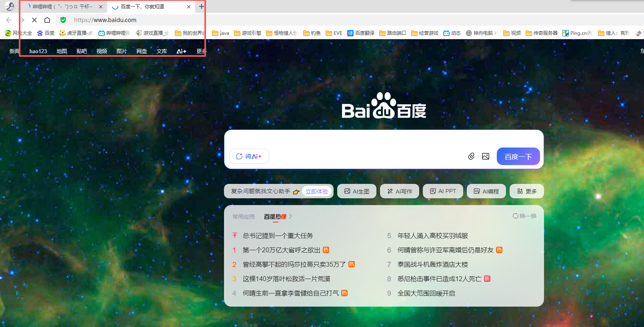Close the 哔哩哔哩 browser tab
The width and height of the screenshot is (644, 327).
pos(101,7)
